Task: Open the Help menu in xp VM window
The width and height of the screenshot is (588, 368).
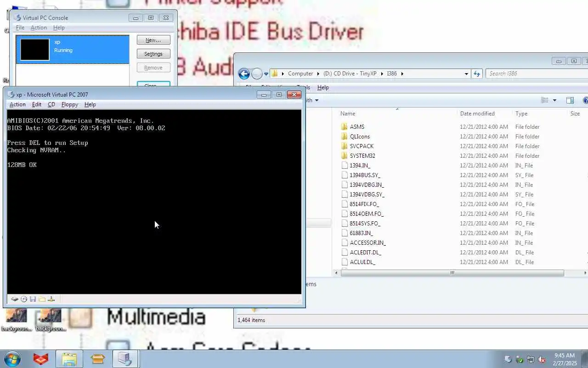Action: coord(90,104)
